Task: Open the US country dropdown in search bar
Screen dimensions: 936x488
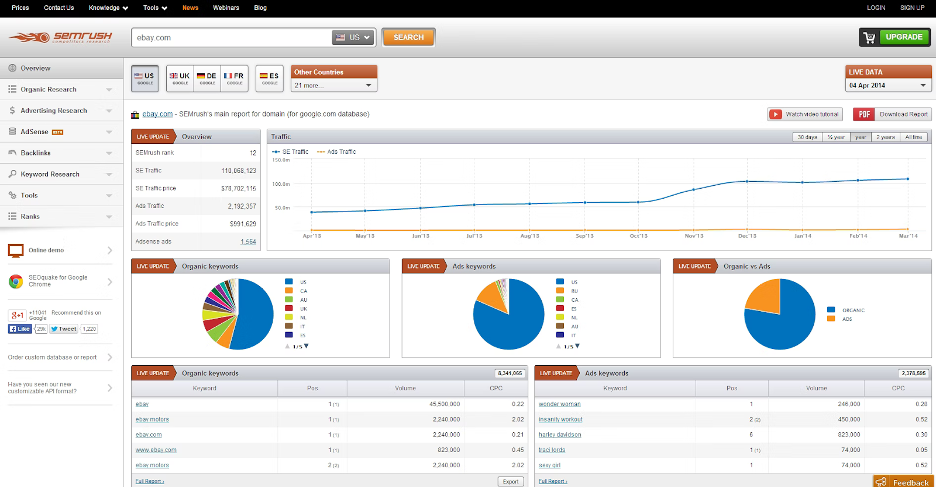Action: click(353, 37)
